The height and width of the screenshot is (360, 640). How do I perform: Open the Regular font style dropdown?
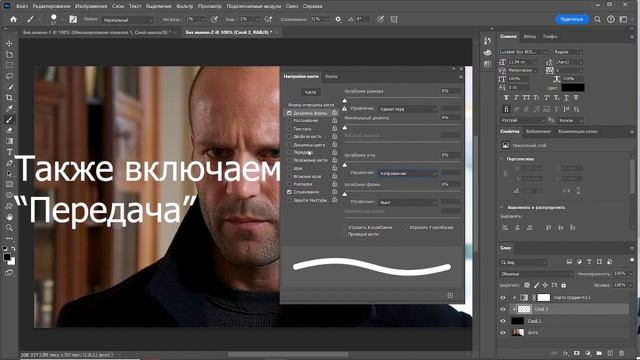point(568,52)
